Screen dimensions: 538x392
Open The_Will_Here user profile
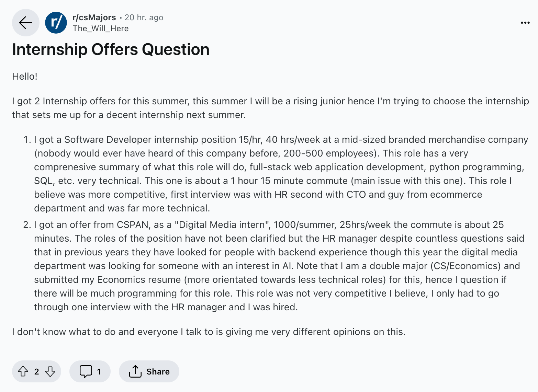[101, 28]
